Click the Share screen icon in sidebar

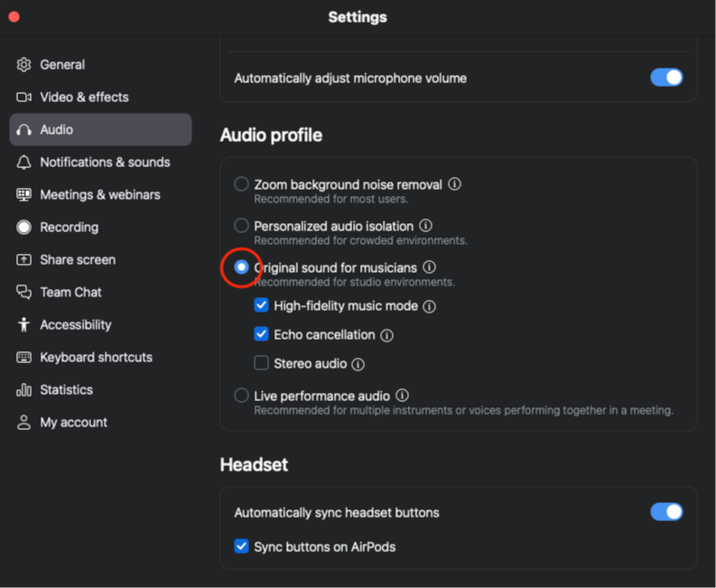(24, 260)
